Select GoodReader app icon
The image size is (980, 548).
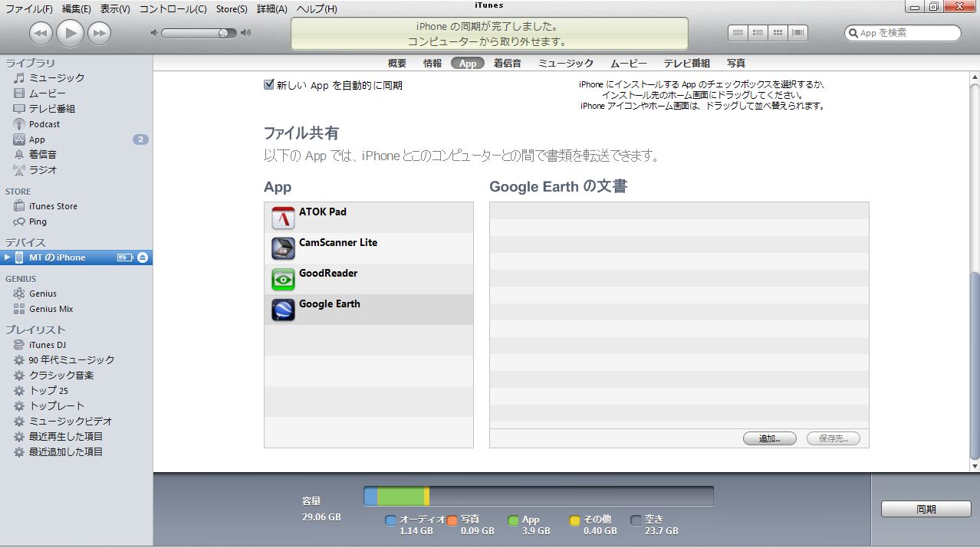(x=283, y=280)
